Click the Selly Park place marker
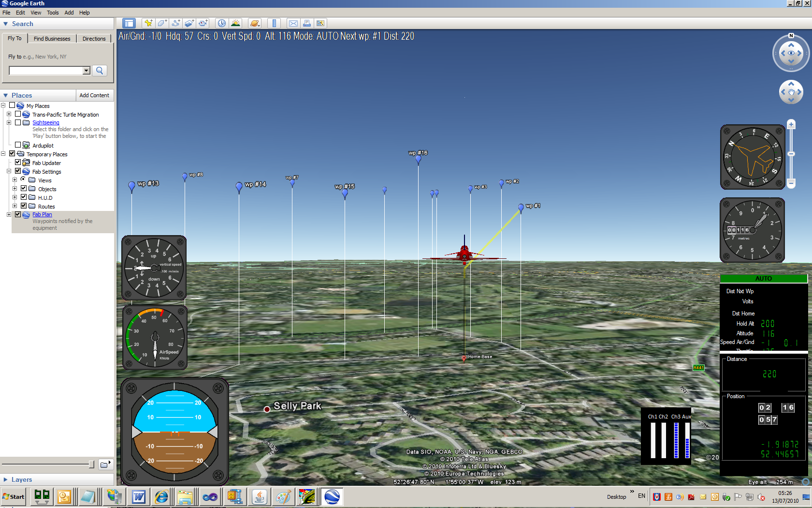This screenshot has height=508, width=812. point(267,409)
